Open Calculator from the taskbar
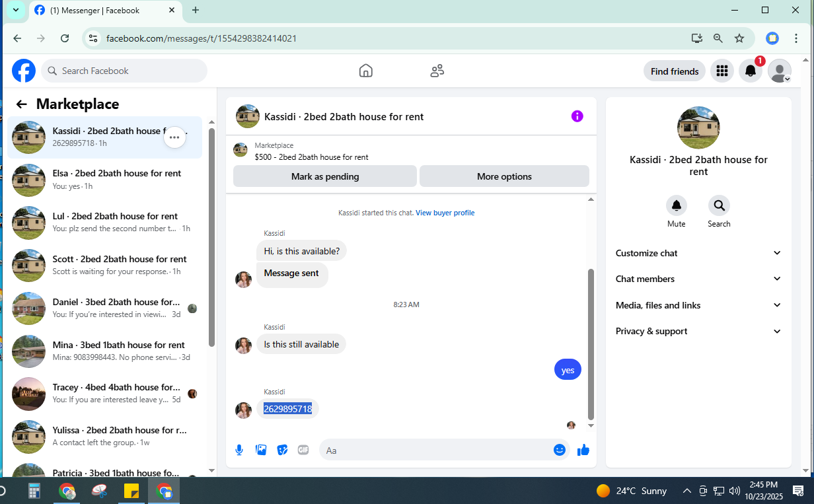Screen dimensions: 814x504 pyautogui.click(x=34, y=491)
